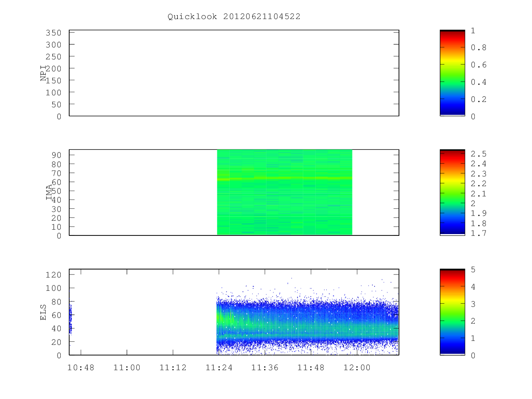532x399 pixels.
Task: Click the '5' ELS colorbar label
Action: (x=473, y=270)
